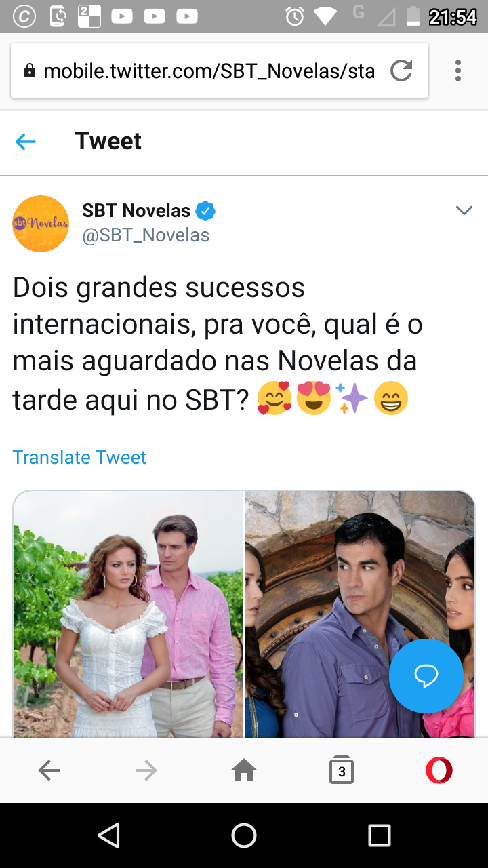View the right photo with man in purple shirt
The image size is (488, 868).
click(x=360, y=614)
